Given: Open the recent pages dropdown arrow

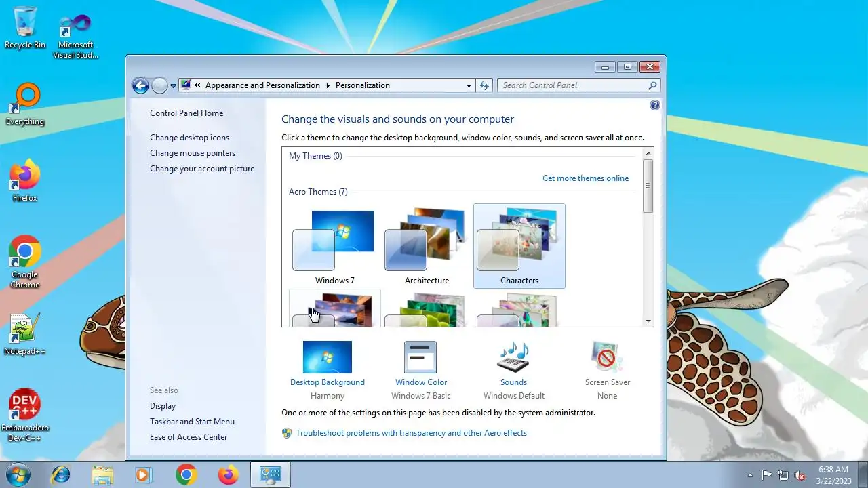Looking at the screenshot, I should pyautogui.click(x=173, y=85).
